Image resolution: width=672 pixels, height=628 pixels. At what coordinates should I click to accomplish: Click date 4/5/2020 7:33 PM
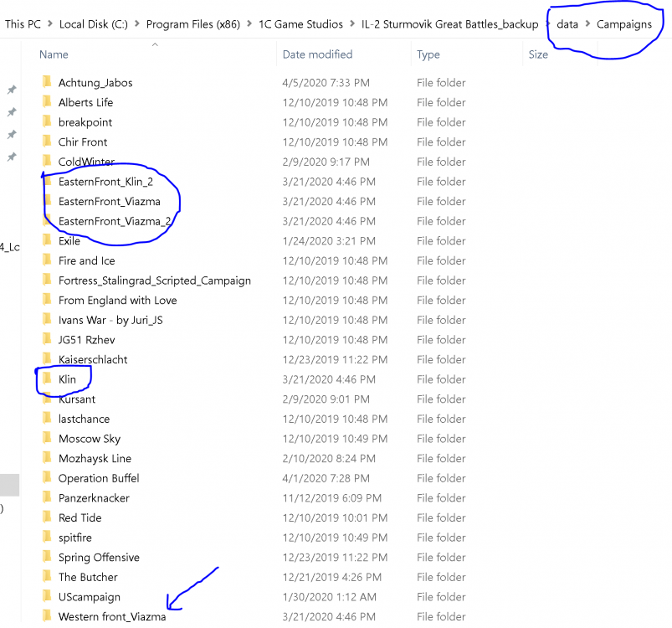point(326,83)
